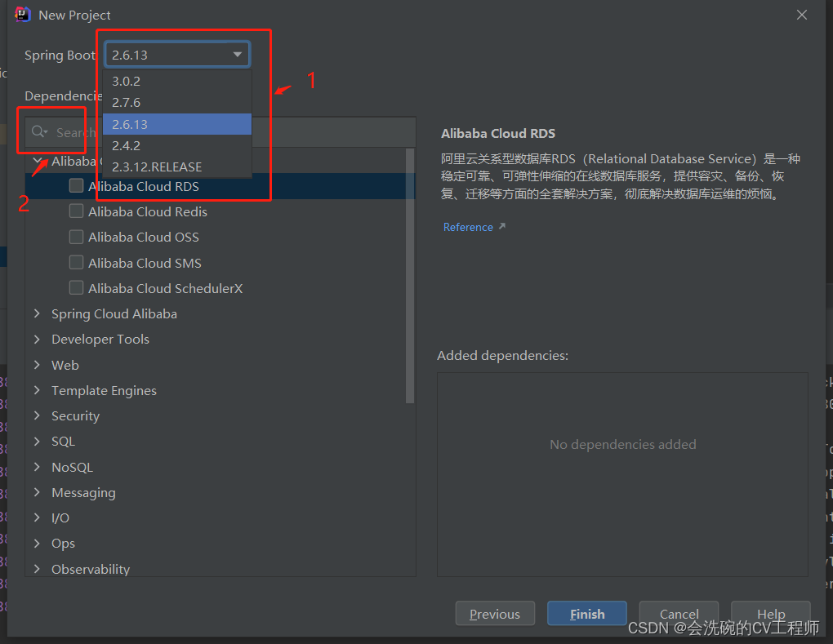Open the Reference external link arrow icon
This screenshot has width=833, height=644.
click(x=502, y=226)
